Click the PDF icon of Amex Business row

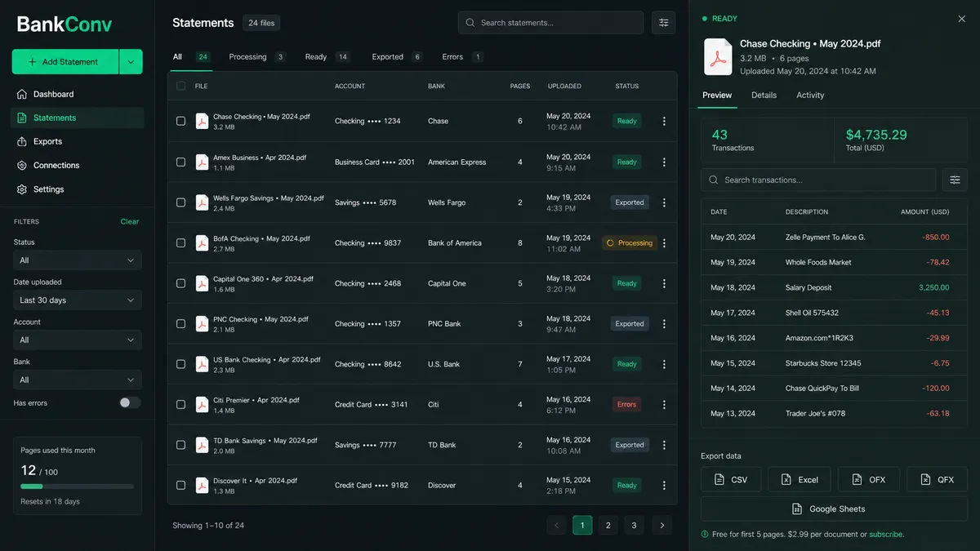point(202,162)
